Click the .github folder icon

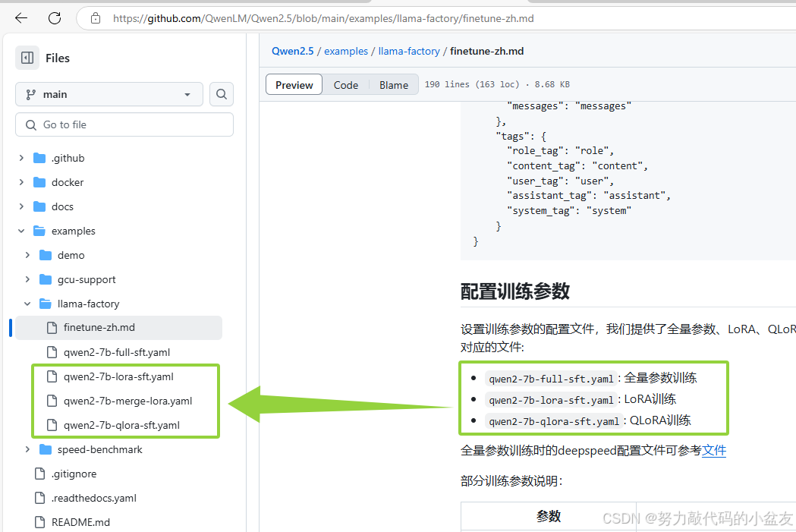[x=39, y=158]
